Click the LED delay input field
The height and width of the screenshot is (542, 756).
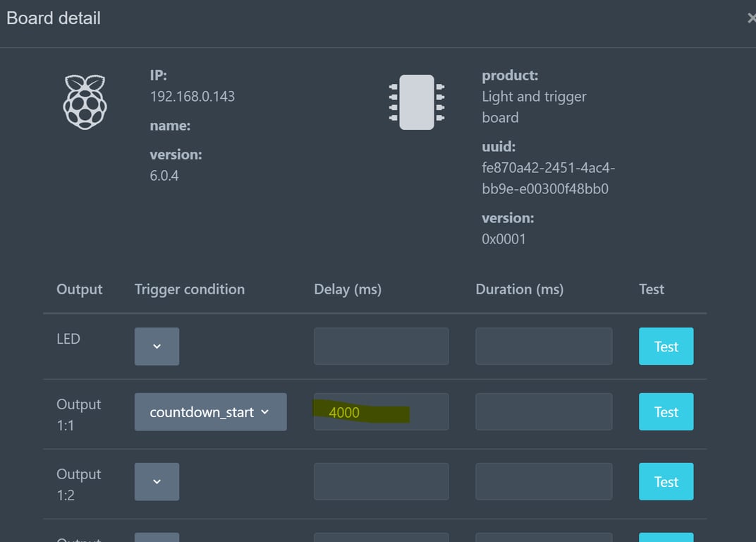[381, 347]
